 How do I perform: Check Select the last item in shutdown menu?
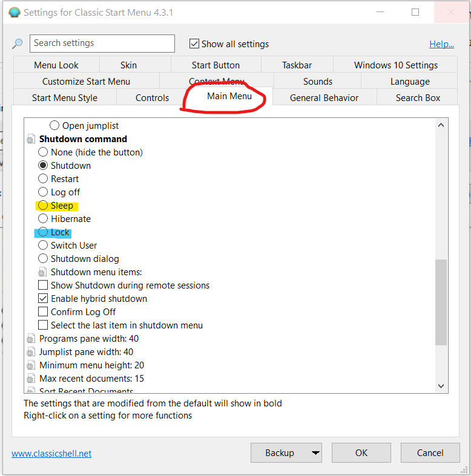tap(43, 325)
